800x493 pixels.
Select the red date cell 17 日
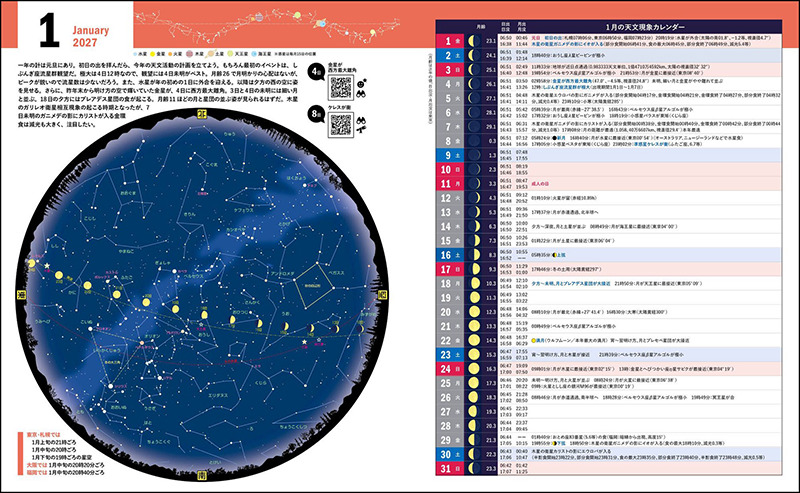[x=450, y=269]
